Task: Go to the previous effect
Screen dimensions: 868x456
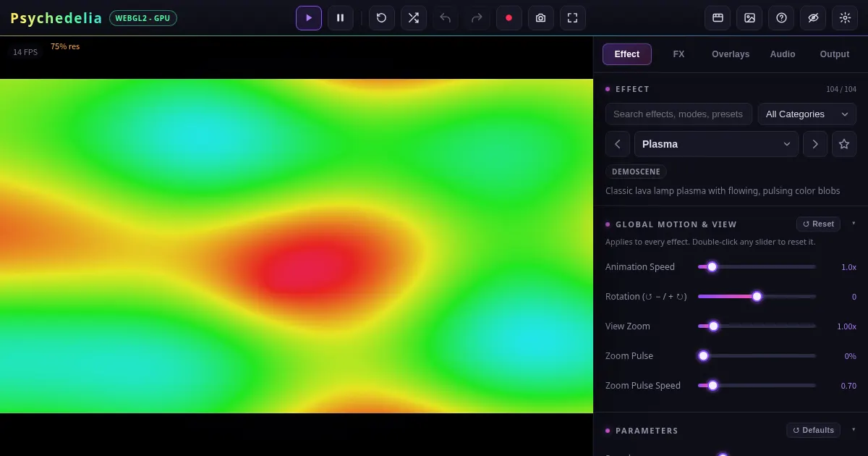Action: click(618, 144)
